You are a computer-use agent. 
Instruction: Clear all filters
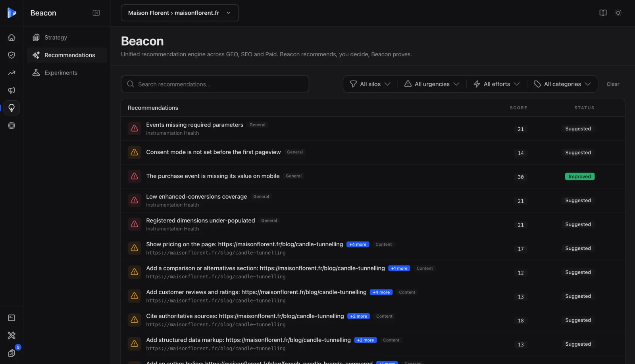[613, 84]
